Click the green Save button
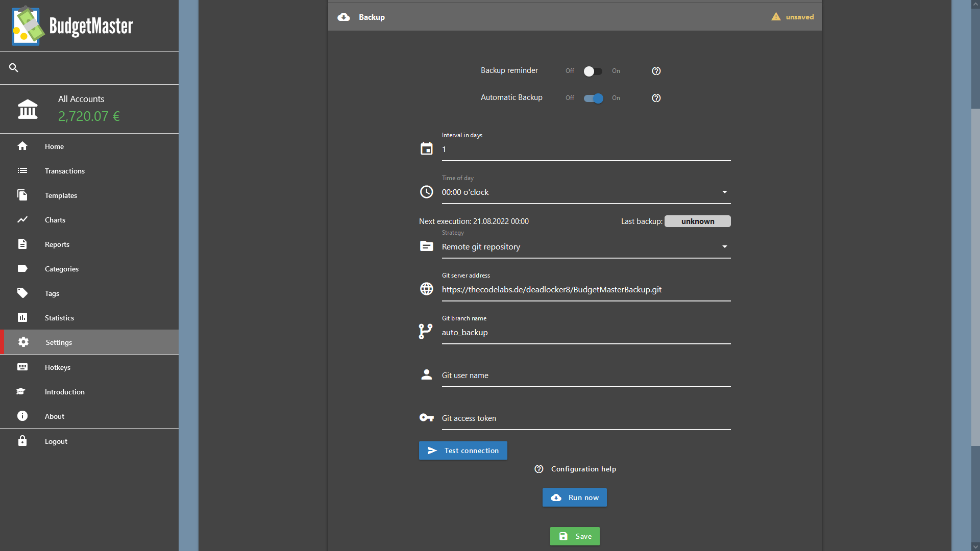 pos(575,536)
